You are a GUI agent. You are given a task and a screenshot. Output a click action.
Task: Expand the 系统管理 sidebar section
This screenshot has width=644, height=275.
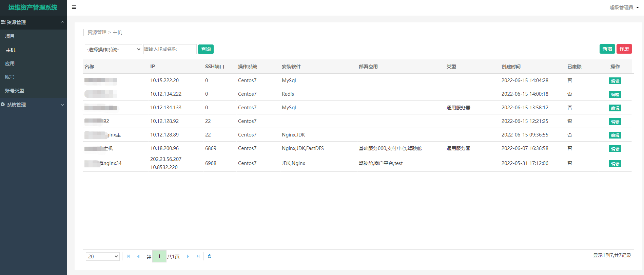(62, 105)
